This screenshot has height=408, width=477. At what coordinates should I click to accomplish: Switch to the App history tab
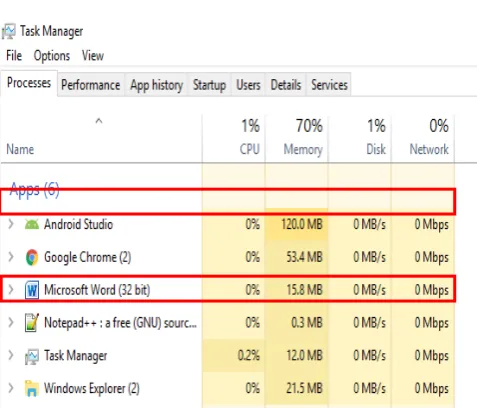[x=156, y=85]
